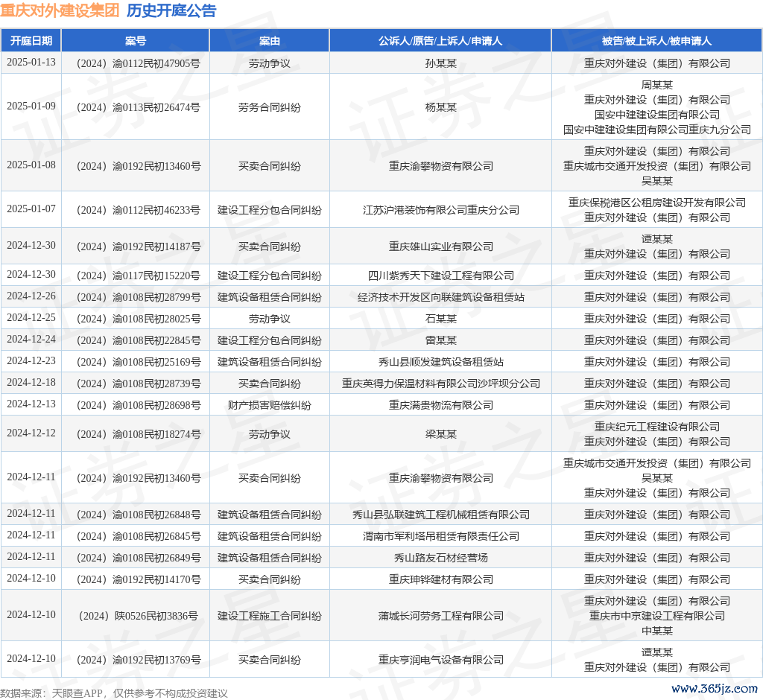Open the www.365jz.com link
Screen dimensions: 763x700
pyautogui.click(x=715, y=688)
